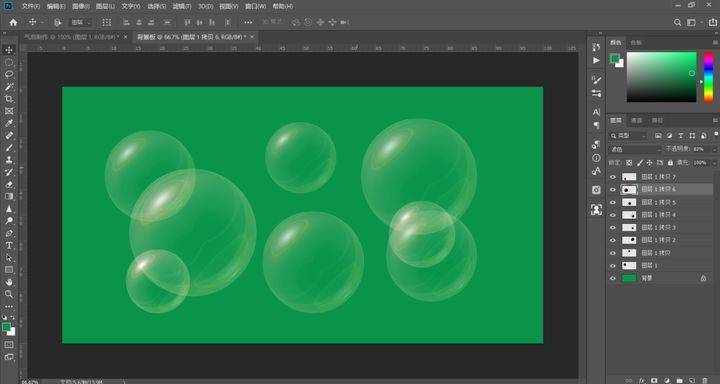Select the Pen tool
720x384 pixels.
pos(9,233)
